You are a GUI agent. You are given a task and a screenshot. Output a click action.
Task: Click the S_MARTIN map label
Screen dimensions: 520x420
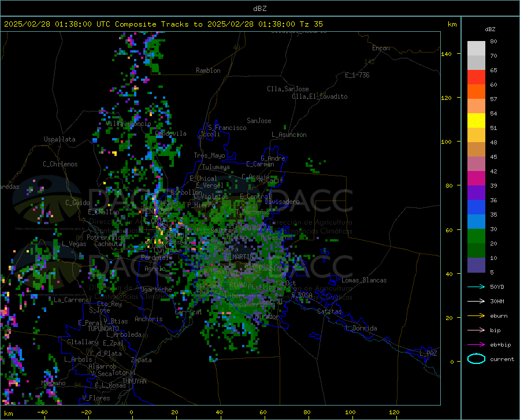click(239, 257)
